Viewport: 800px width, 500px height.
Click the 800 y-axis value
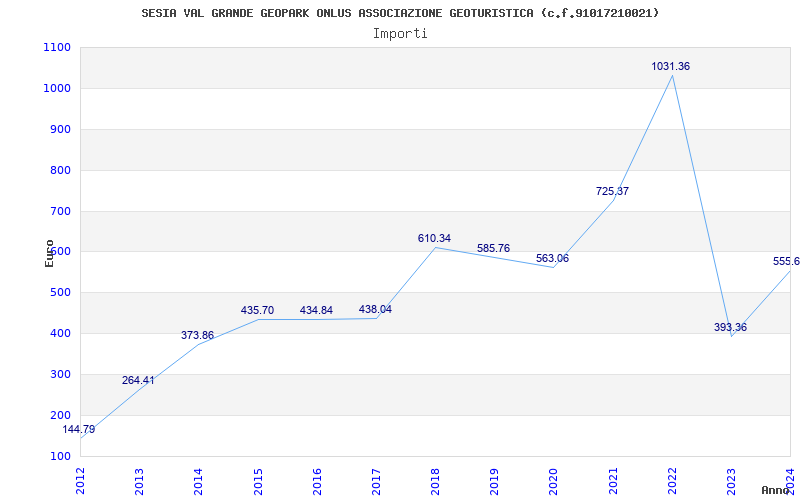(60, 170)
